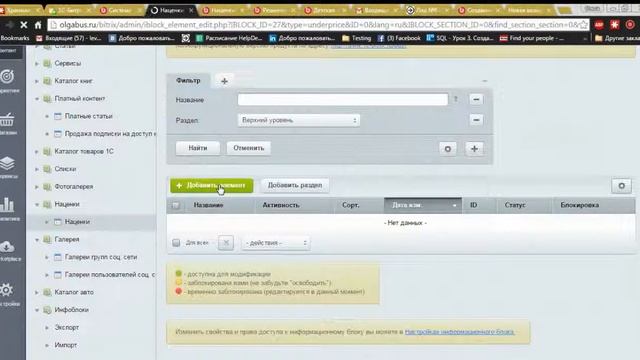
Task: Open the Facebook bookmark
Action: tap(399, 38)
